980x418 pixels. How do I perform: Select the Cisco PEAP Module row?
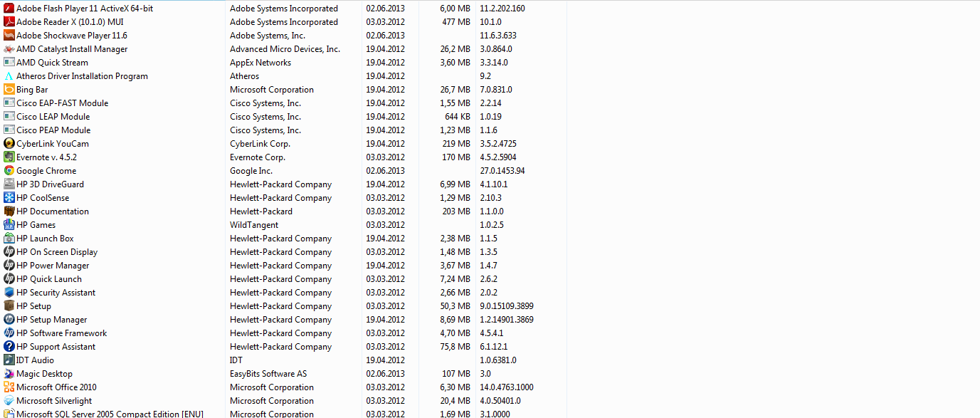(x=283, y=130)
